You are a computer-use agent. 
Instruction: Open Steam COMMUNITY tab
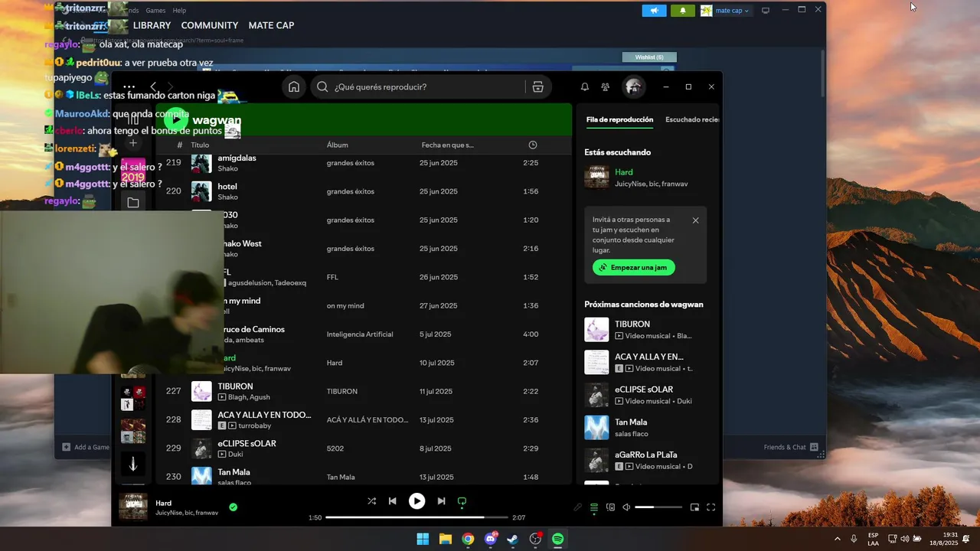pyautogui.click(x=210, y=25)
